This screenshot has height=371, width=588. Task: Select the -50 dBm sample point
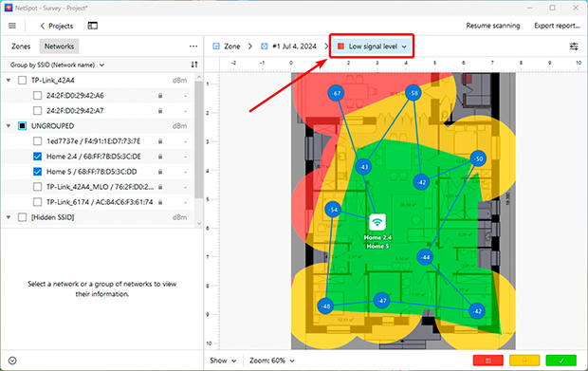pyautogui.click(x=478, y=158)
